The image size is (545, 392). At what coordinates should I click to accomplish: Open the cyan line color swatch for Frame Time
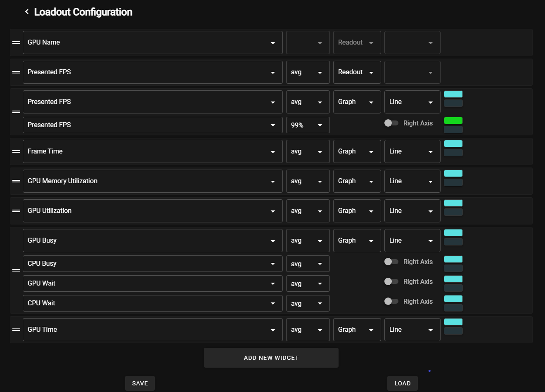coord(453,144)
